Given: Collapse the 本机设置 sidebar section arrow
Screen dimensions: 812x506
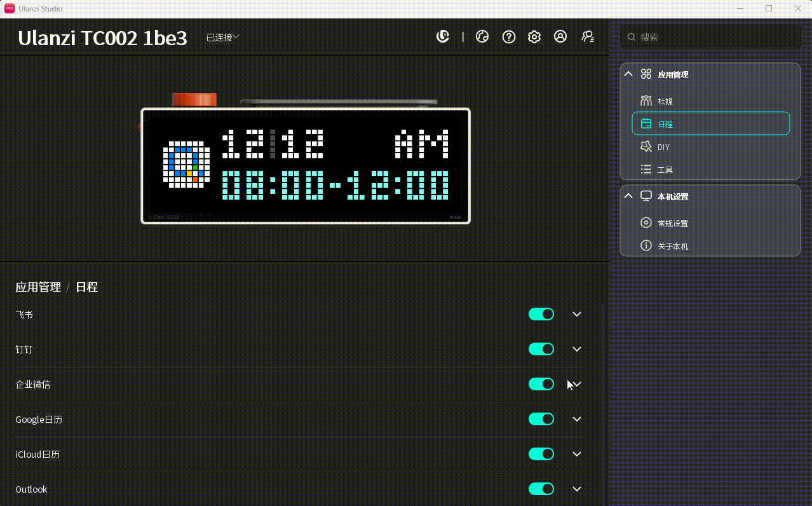Looking at the screenshot, I should click(628, 196).
